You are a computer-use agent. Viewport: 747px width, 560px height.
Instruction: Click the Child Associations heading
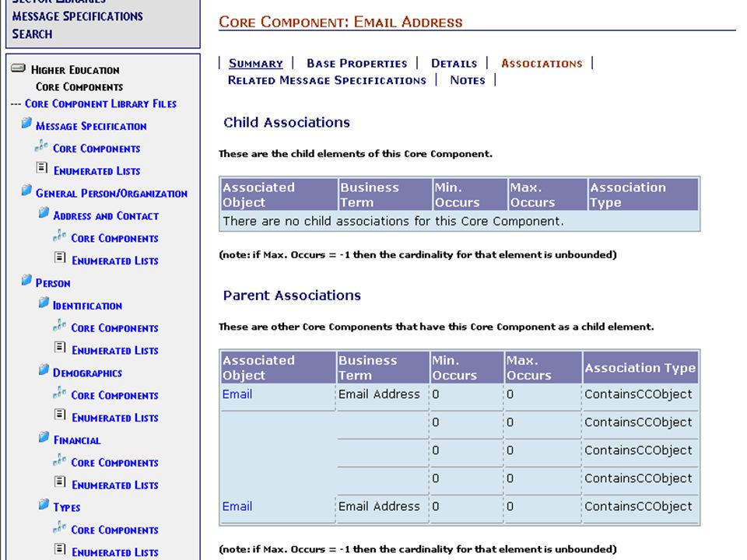[287, 122]
